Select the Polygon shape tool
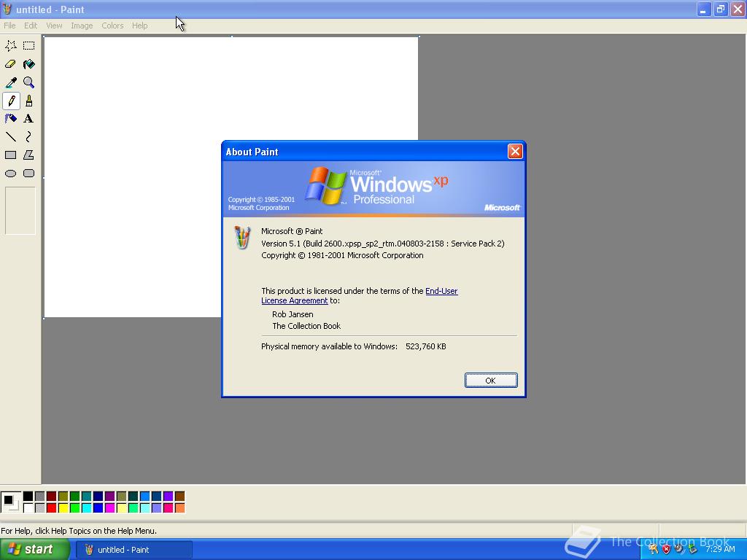 29,155
